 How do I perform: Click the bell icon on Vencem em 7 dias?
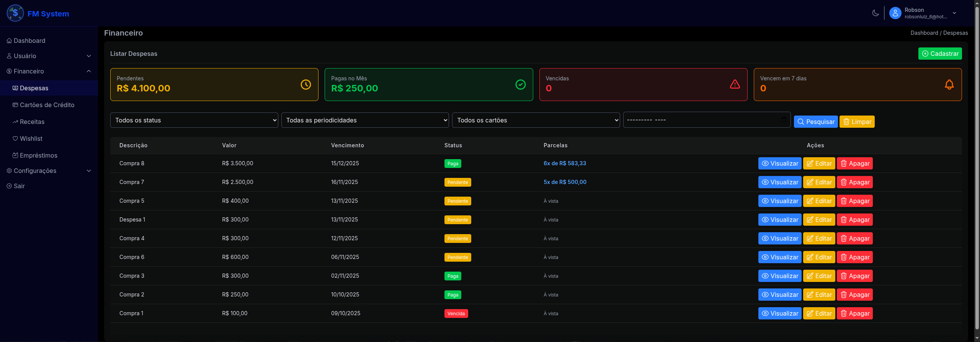[949, 85]
